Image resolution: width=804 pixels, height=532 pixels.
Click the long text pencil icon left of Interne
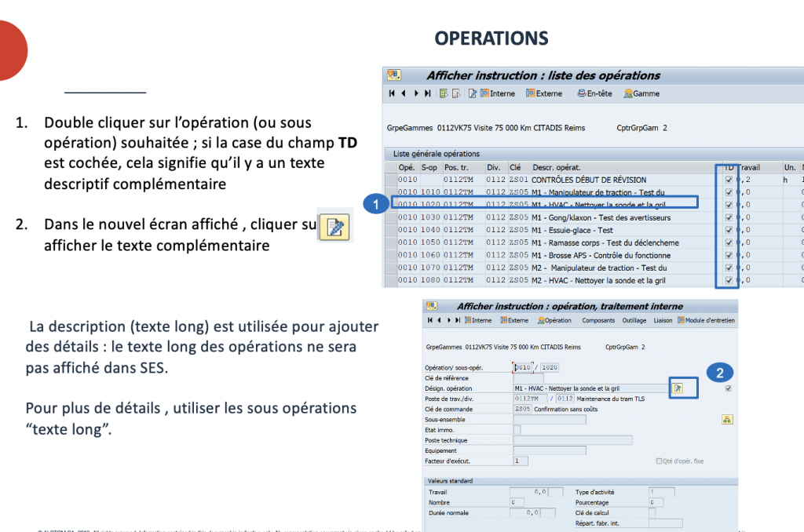click(x=473, y=93)
